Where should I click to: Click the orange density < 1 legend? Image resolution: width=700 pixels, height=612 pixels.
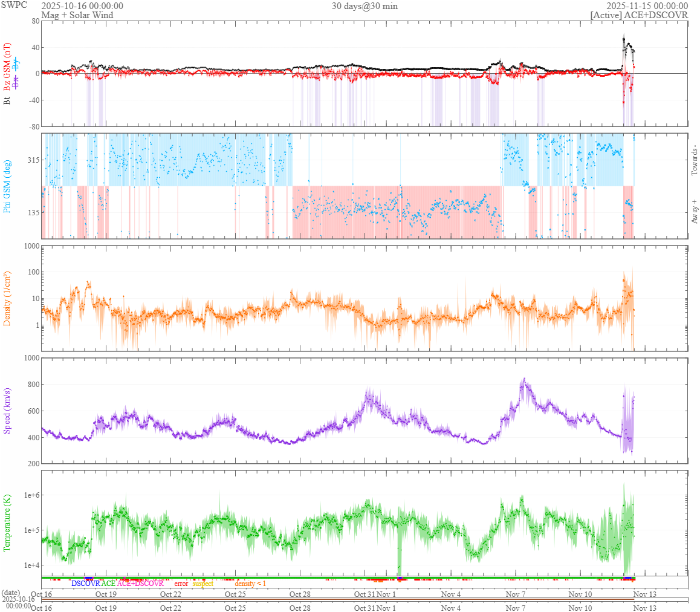250,584
